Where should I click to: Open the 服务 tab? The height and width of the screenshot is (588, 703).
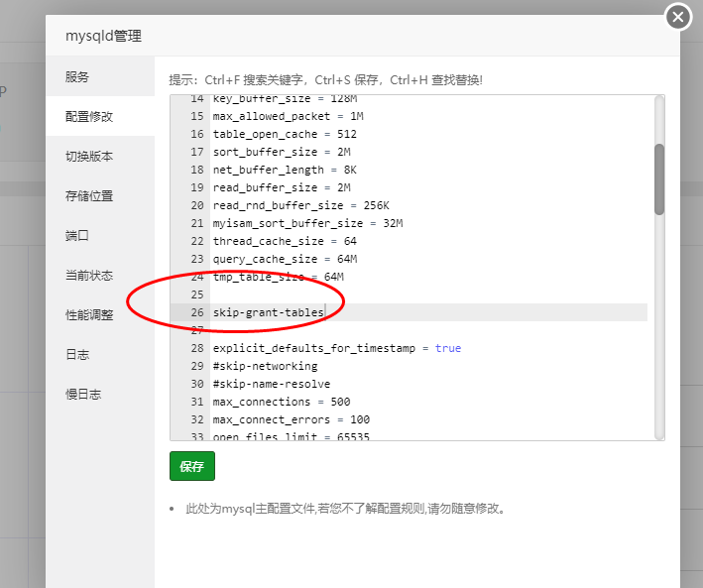click(x=100, y=76)
